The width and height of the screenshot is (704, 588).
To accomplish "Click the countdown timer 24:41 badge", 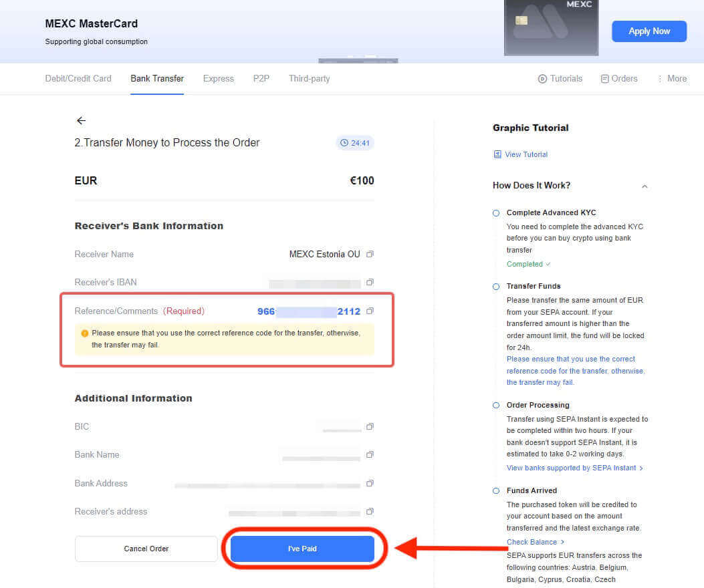I will (x=355, y=143).
